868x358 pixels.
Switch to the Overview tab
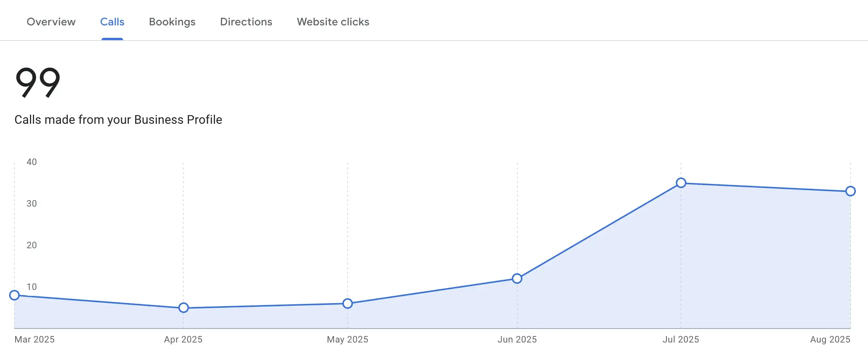[x=51, y=22]
